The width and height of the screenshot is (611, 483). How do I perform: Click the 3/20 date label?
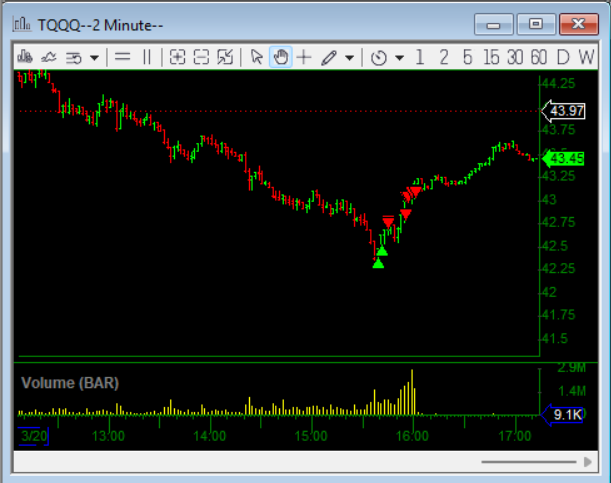(34, 436)
